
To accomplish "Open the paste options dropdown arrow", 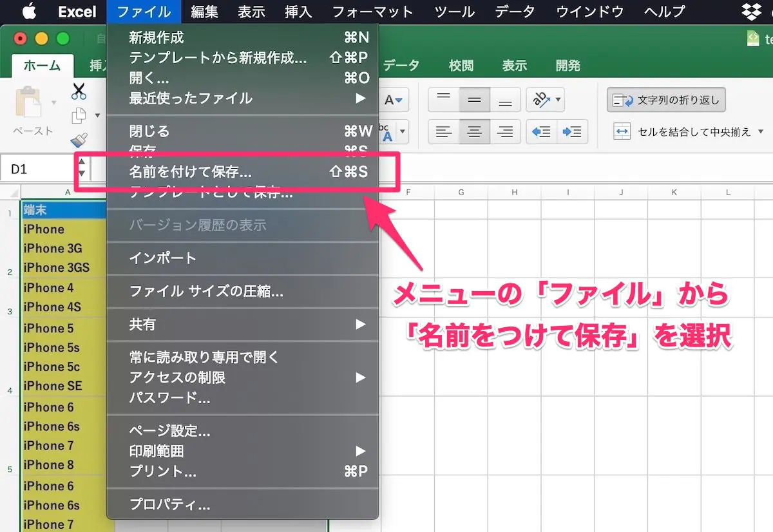I will point(54,102).
